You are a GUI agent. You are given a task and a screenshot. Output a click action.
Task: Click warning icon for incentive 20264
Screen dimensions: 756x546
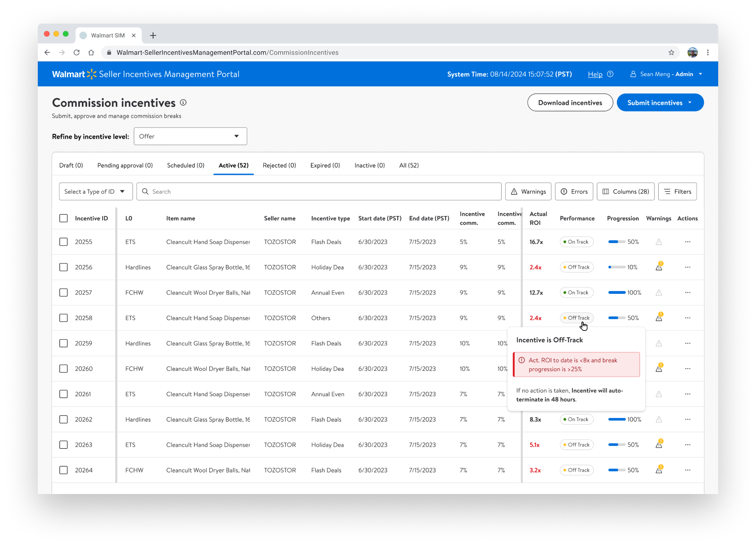pos(659,470)
